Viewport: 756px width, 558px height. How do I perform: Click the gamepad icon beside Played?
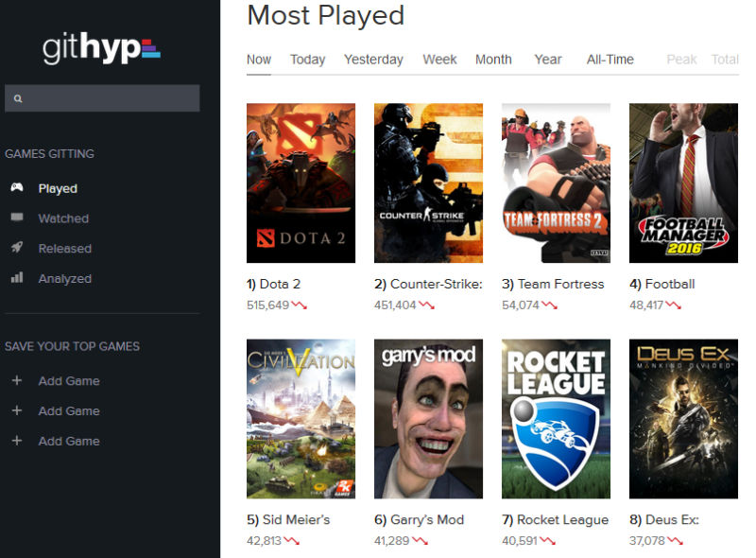(17, 187)
